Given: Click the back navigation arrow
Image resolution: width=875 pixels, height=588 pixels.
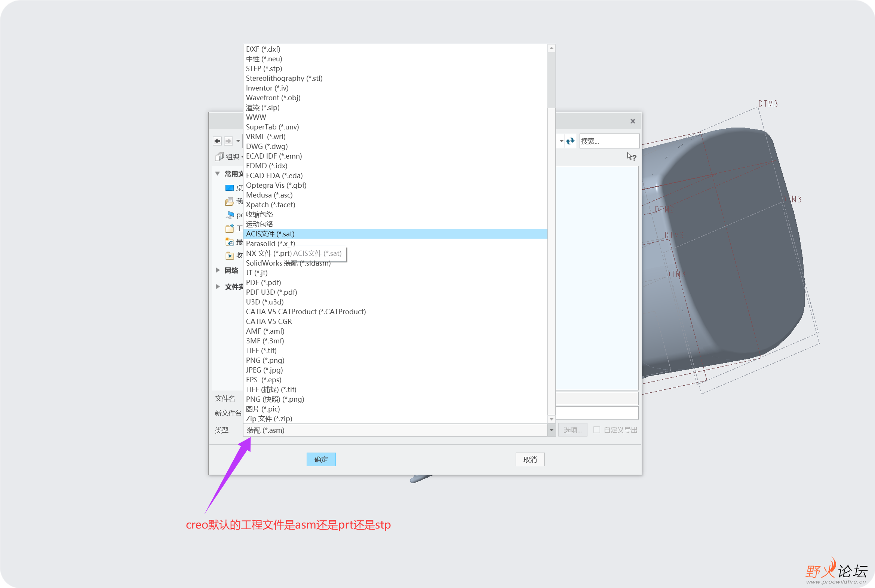Looking at the screenshot, I should point(217,141).
